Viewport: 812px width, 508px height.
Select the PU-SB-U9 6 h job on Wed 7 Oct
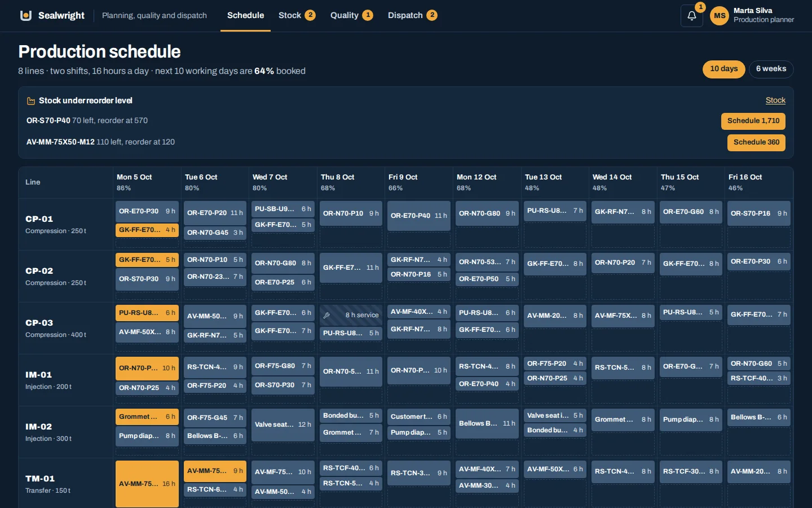(x=283, y=209)
